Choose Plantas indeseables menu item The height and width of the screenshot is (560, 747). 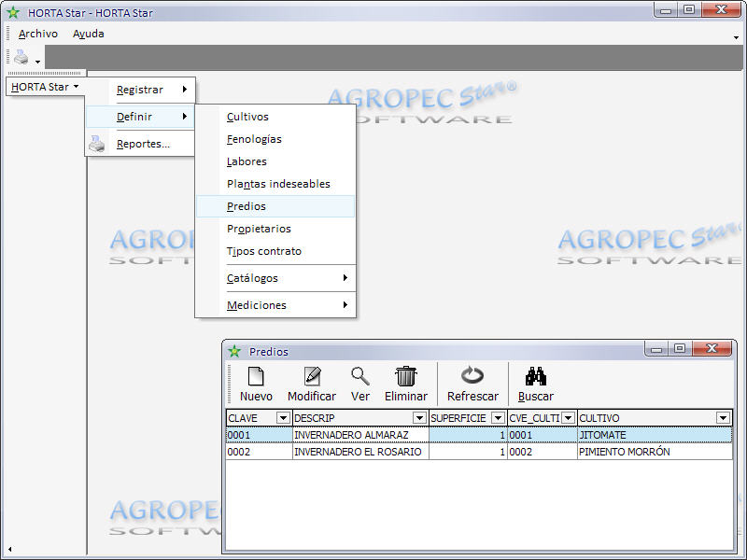[x=275, y=184]
